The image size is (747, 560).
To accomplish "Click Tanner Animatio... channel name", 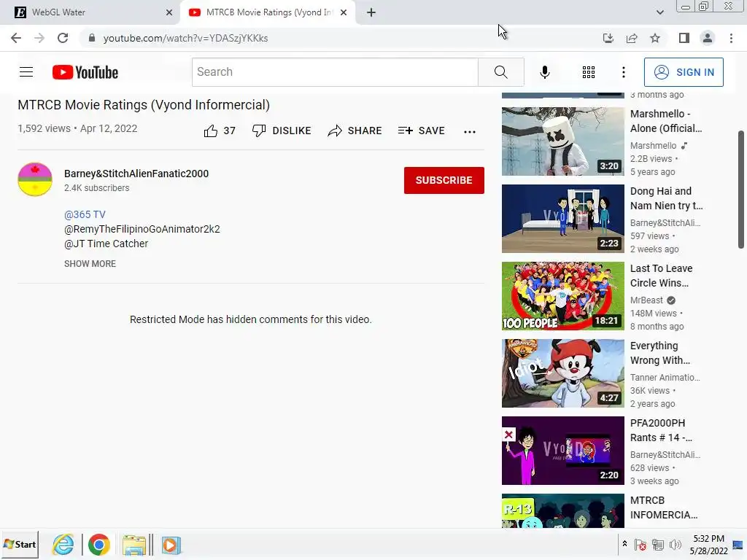I will pos(665,378).
